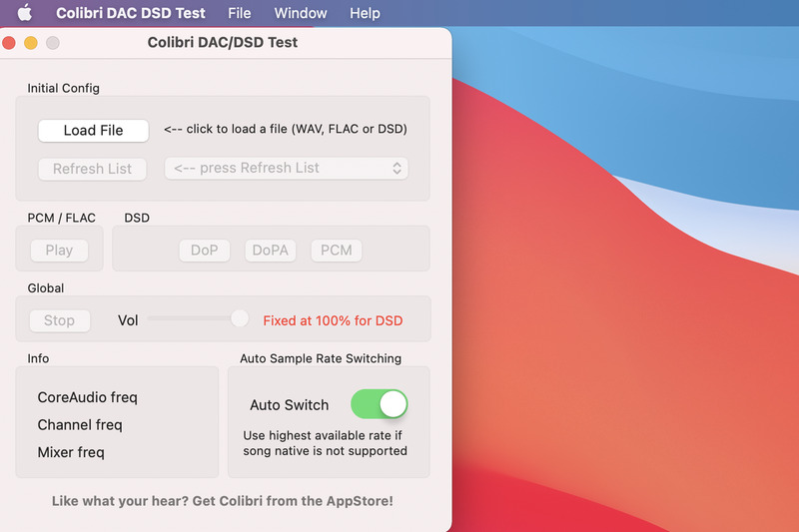The image size is (799, 532).
Task: Open the Colibri DAC DSD Test menu
Action: (x=131, y=13)
